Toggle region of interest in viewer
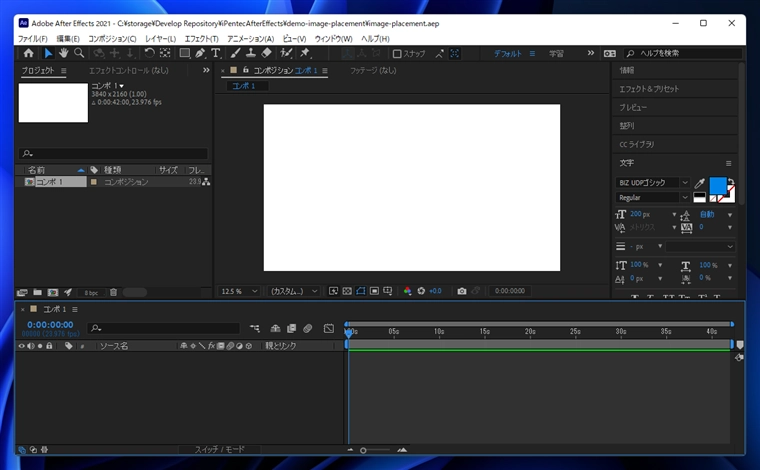Viewport: 760px width, 470px height. (x=374, y=291)
